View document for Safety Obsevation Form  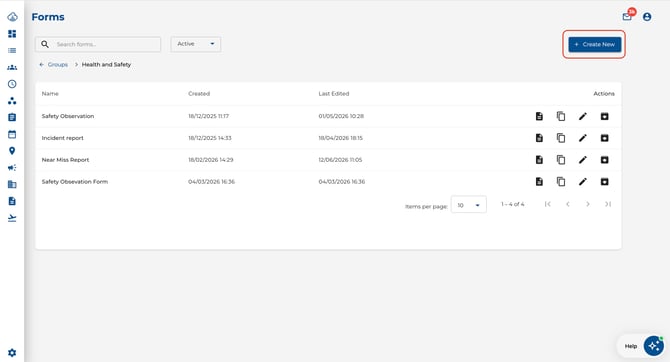point(539,182)
